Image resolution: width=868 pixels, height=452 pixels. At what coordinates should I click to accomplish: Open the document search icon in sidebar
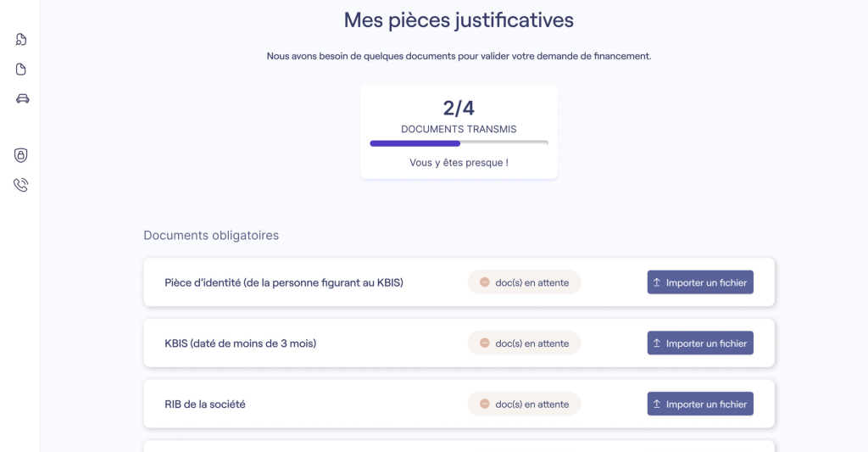pyautogui.click(x=21, y=39)
